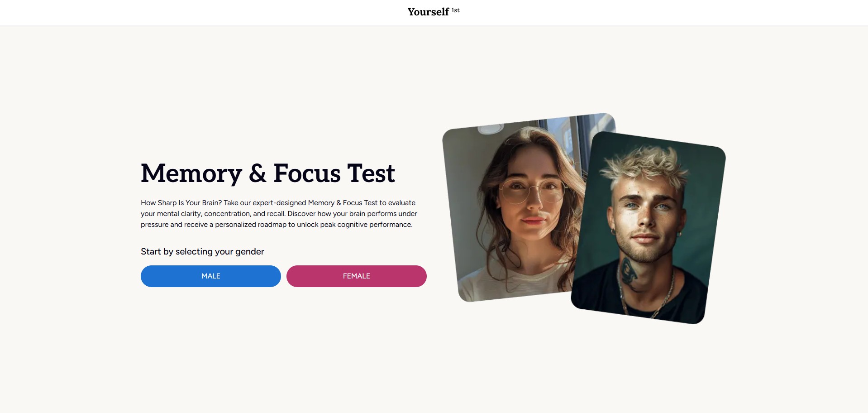The height and width of the screenshot is (413, 868).
Task: Click the Memory & Focus Test heading
Action: coord(268,173)
